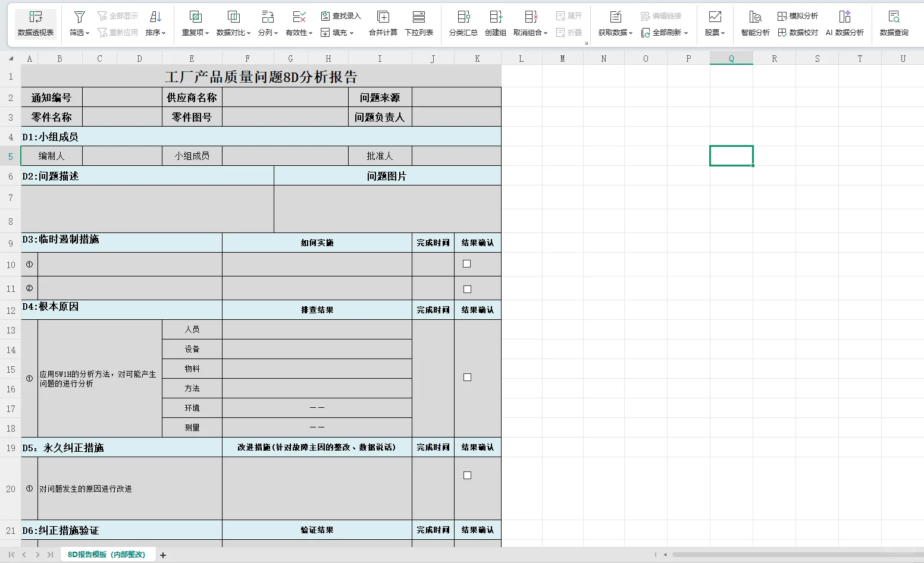This screenshot has width=924, height=563.
Task: Click the 数据校对 data proofing button
Action: (x=798, y=33)
